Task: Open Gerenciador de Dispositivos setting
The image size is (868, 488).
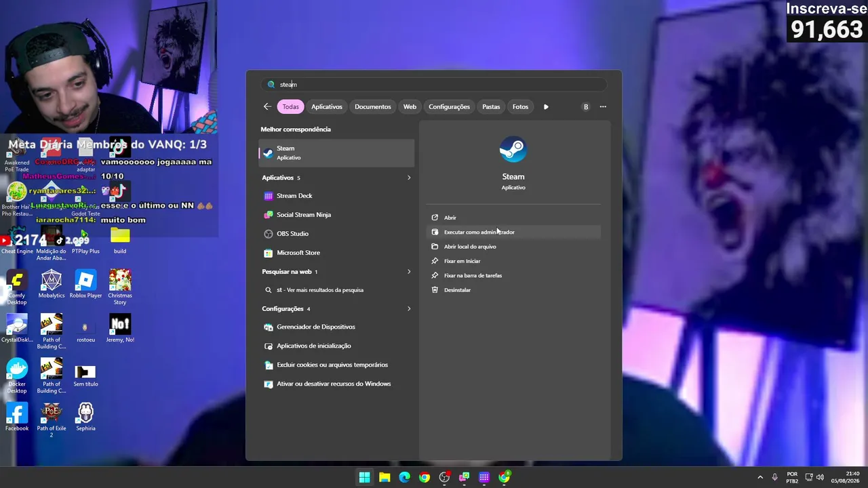Action: [x=336, y=327]
